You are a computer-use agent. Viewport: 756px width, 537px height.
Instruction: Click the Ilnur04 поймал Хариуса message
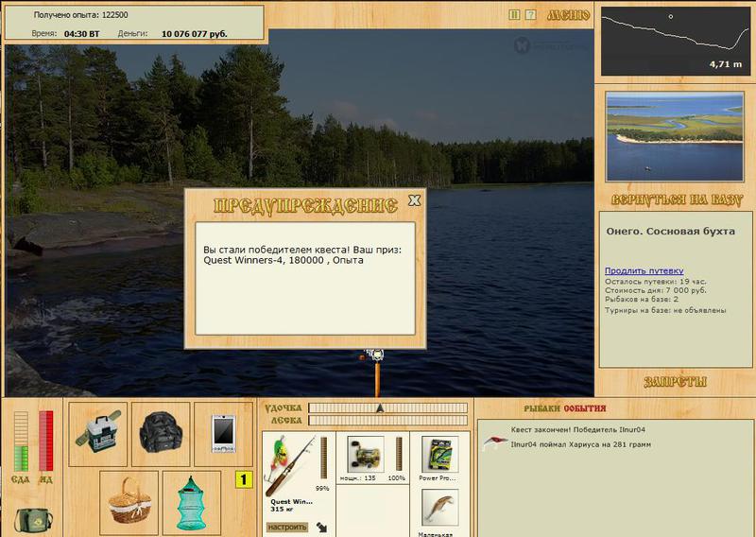(580, 444)
